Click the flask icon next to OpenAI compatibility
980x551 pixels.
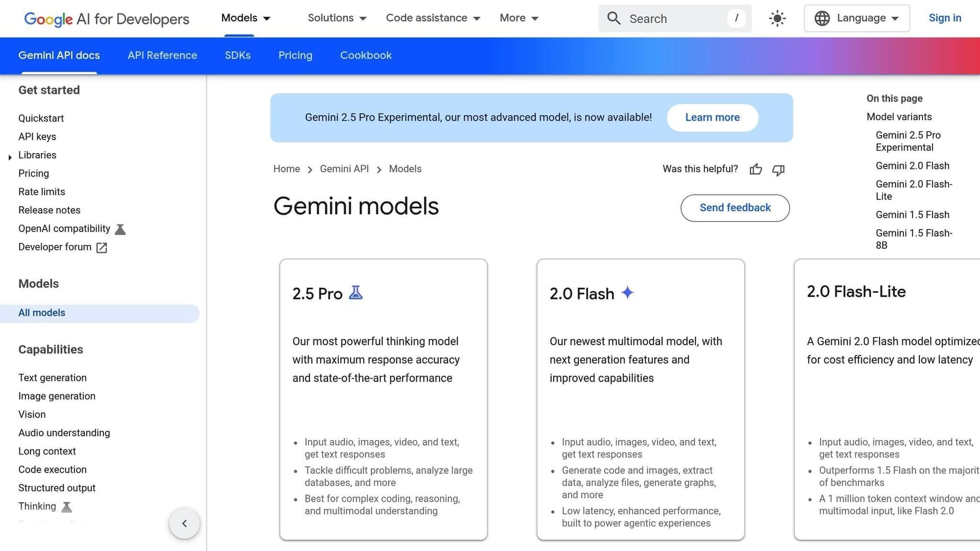(120, 229)
